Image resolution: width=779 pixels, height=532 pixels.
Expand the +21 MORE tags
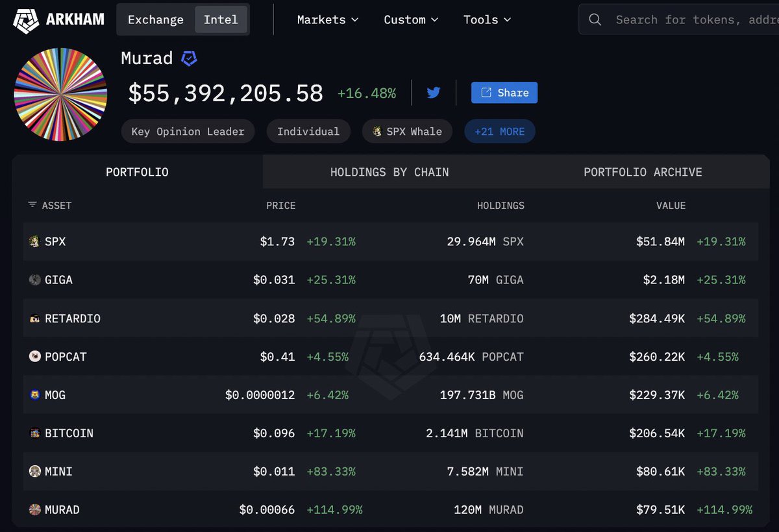500,132
